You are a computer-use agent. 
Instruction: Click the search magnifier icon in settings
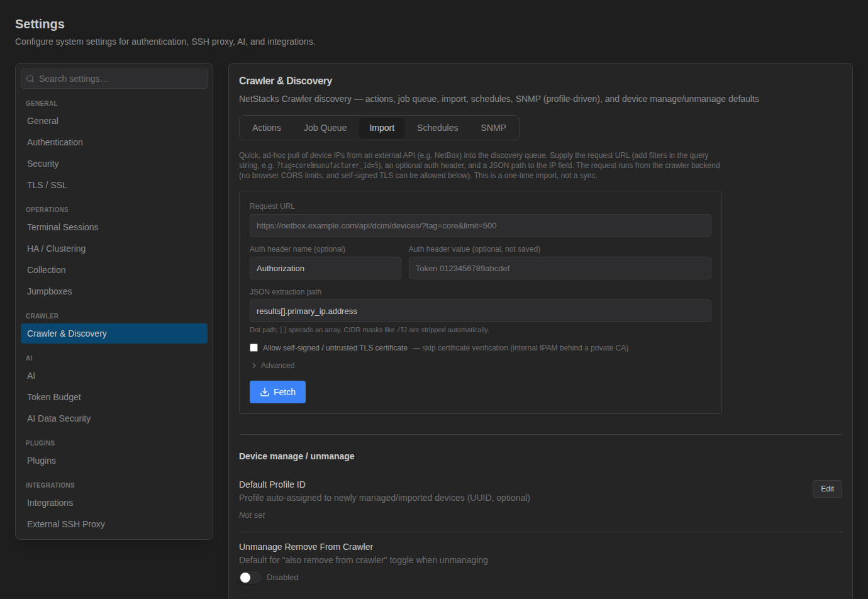point(30,79)
